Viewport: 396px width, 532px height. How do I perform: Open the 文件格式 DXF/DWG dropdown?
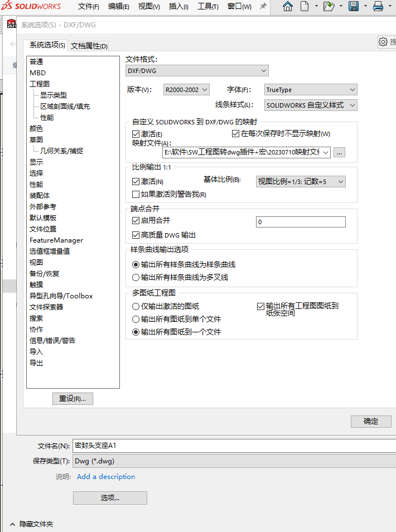pos(197,71)
